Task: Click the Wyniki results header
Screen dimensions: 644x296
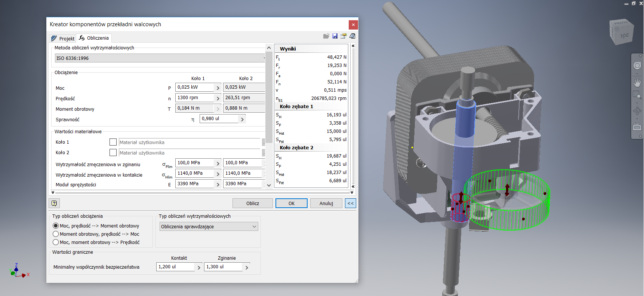Action: coord(288,49)
